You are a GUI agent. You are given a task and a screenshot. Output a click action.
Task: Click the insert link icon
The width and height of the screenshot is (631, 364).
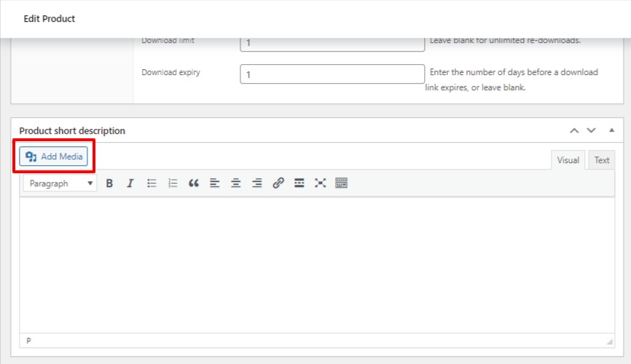(x=278, y=183)
